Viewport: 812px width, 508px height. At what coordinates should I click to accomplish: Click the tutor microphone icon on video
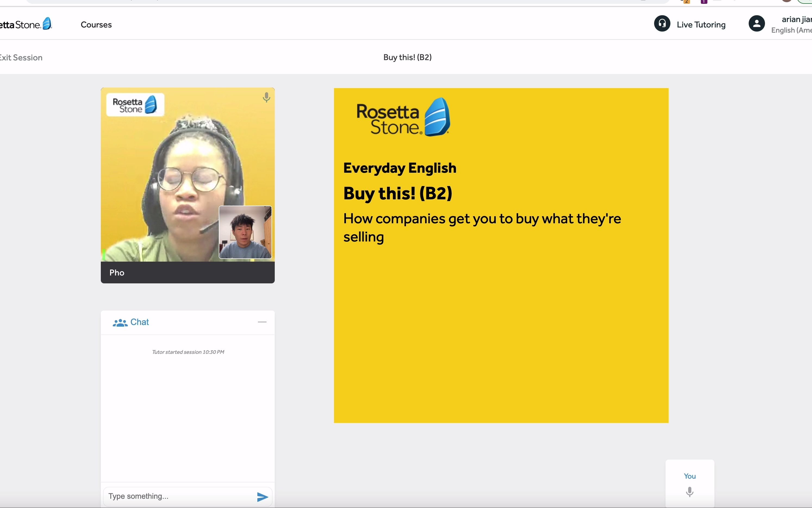266,97
